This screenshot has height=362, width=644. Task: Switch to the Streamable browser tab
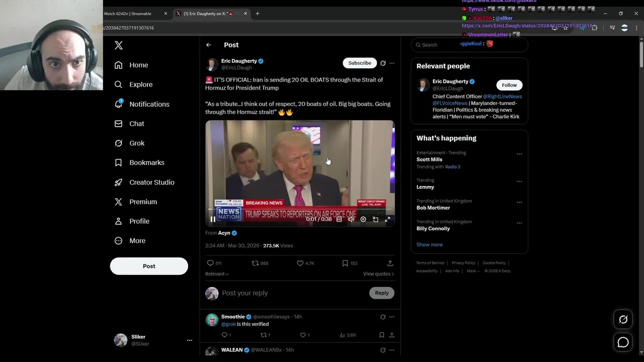(134, 14)
